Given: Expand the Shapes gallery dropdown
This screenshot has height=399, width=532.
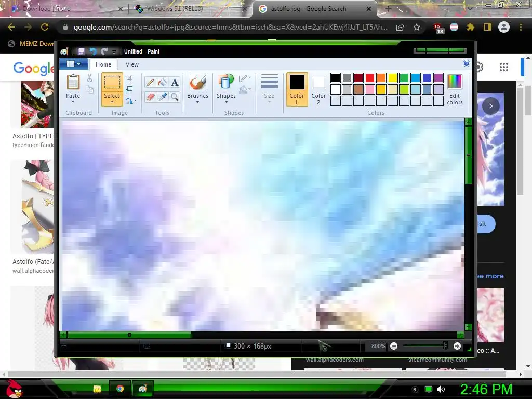Looking at the screenshot, I should tap(226, 102).
